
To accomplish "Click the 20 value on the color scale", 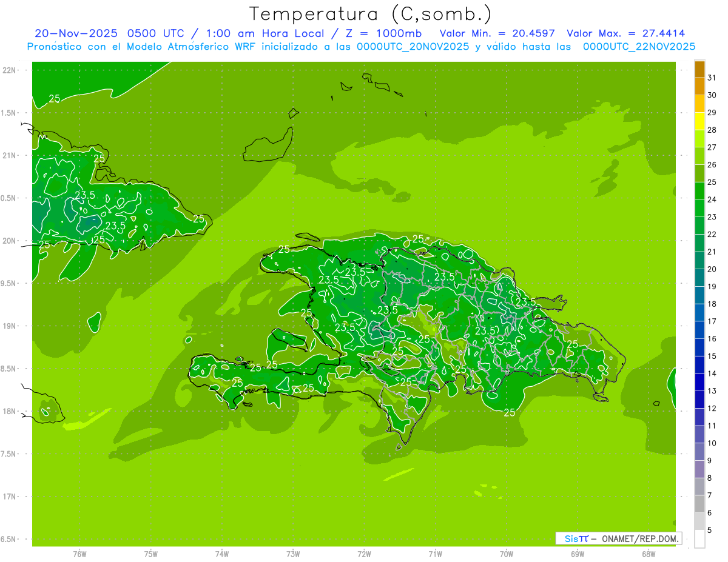I will (x=712, y=269).
